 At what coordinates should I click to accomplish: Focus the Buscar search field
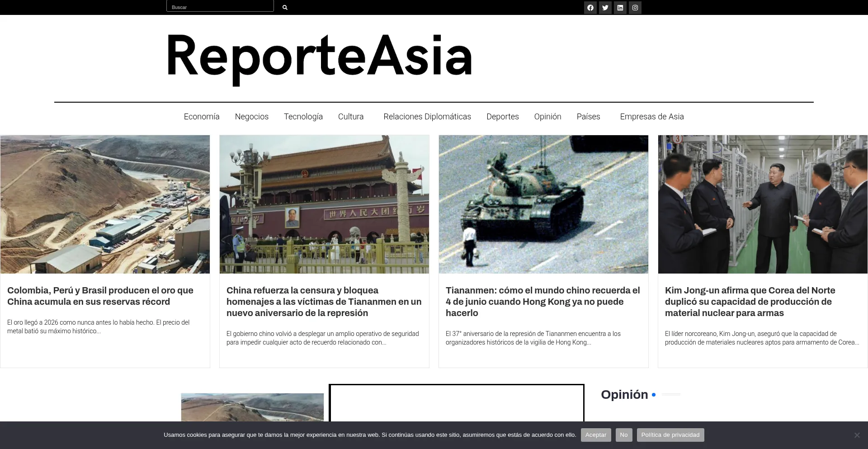(x=220, y=6)
